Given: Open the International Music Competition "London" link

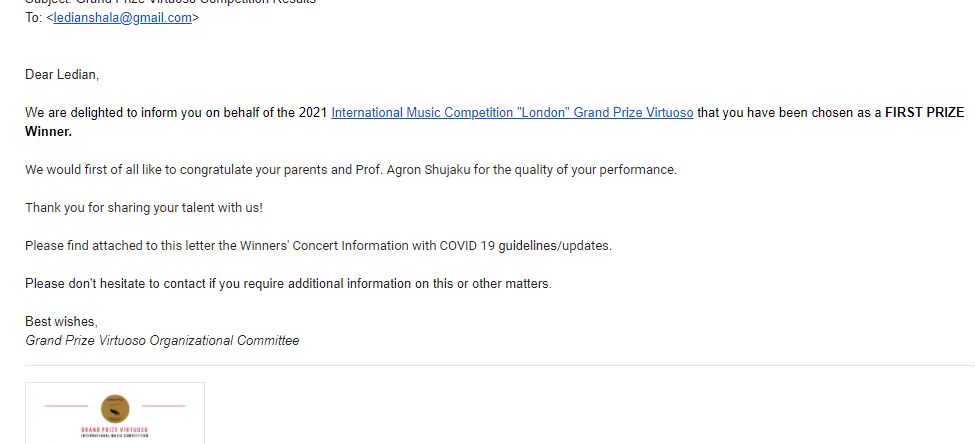Looking at the screenshot, I should pos(512,113).
